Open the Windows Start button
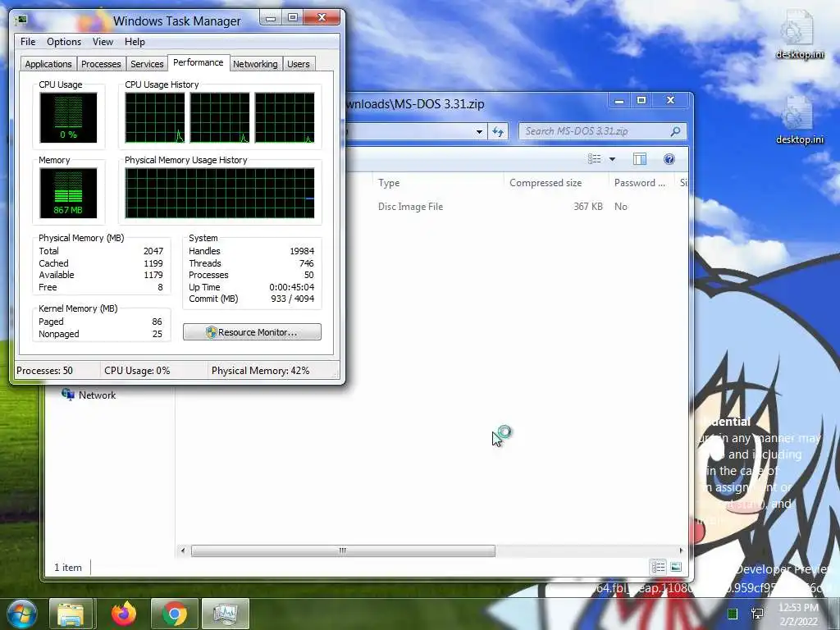 coord(21,614)
